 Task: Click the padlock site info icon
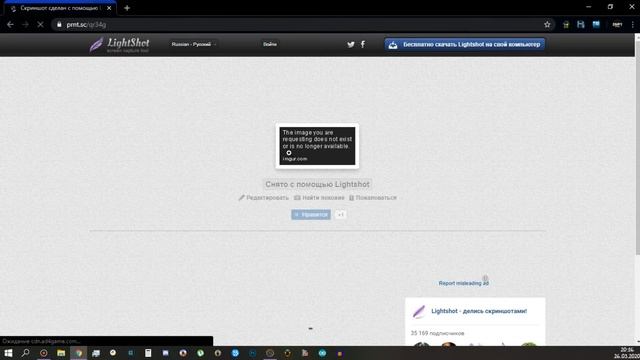pyautogui.click(x=59, y=24)
